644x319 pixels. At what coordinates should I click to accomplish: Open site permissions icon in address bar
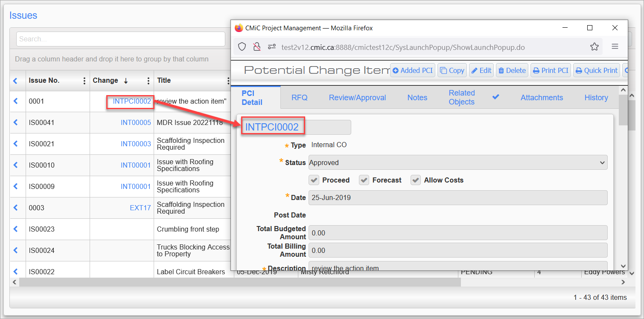click(x=271, y=47)
